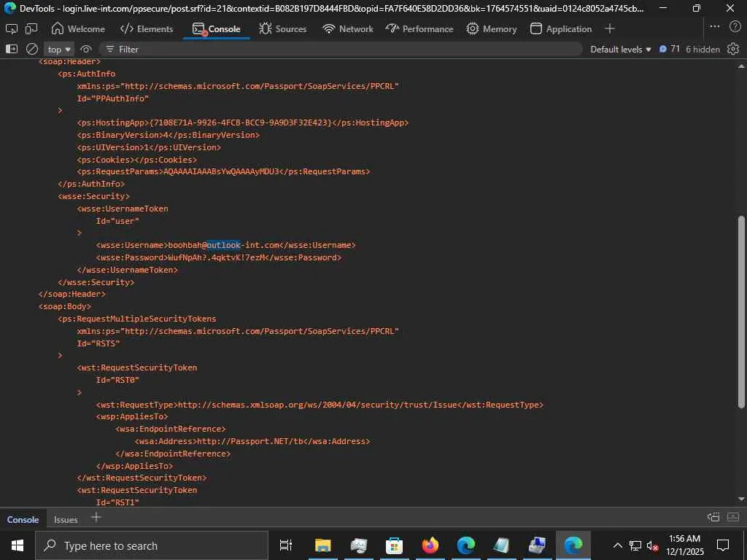Click the Id="PPAuthInfo" attribute text

point(113,98)
